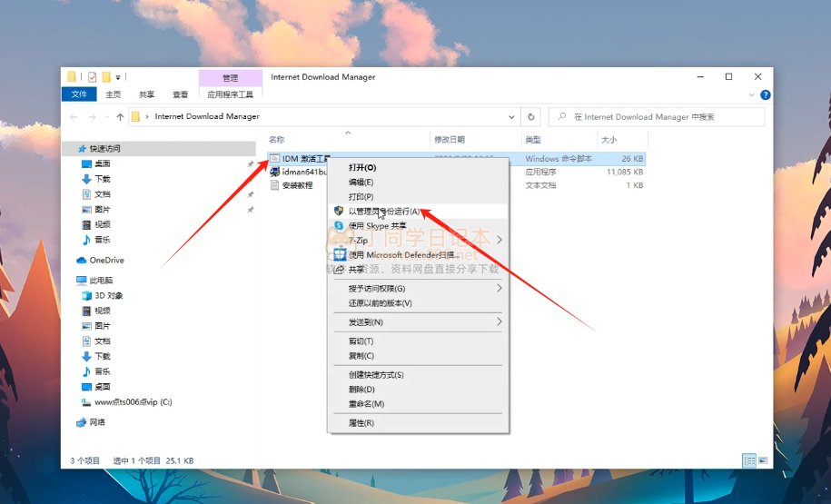Choose 剪切(T) in the context menu

point(418,341)
